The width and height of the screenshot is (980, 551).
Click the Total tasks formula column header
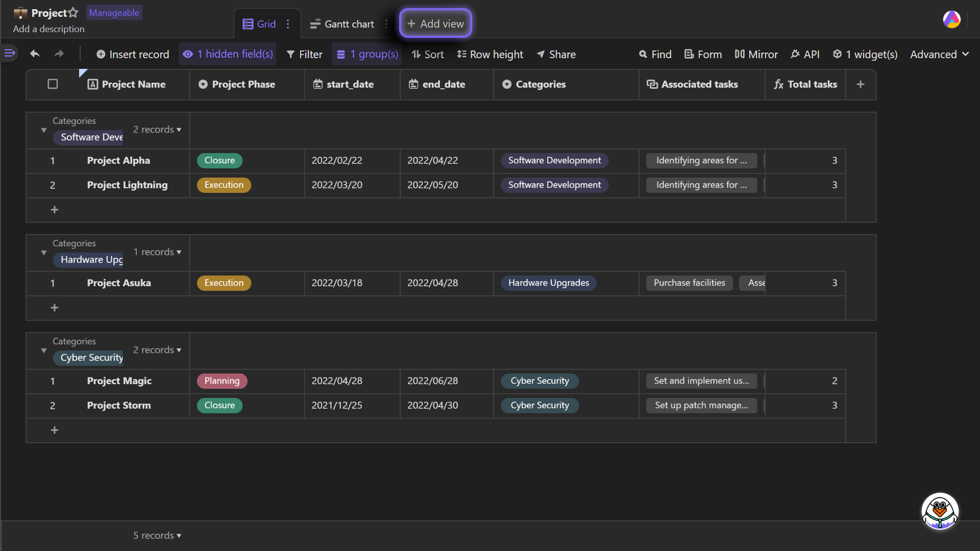click(x=805, y=84)
